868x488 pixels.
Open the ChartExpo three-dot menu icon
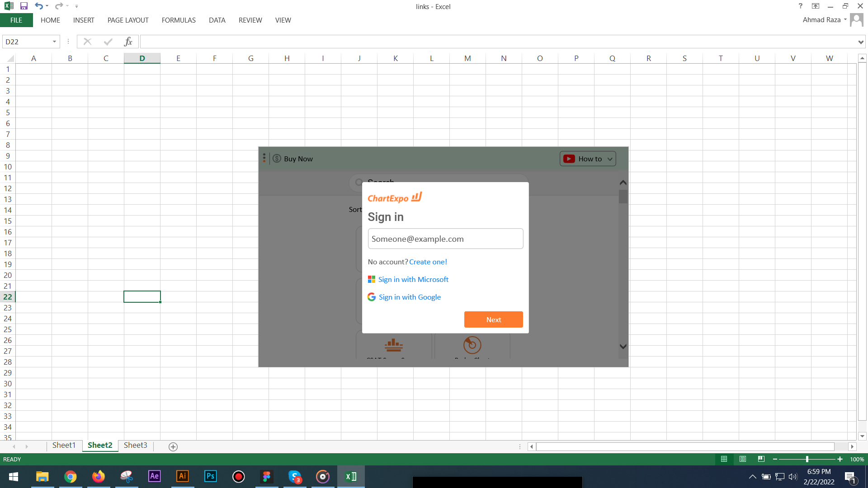coord(264,158)
